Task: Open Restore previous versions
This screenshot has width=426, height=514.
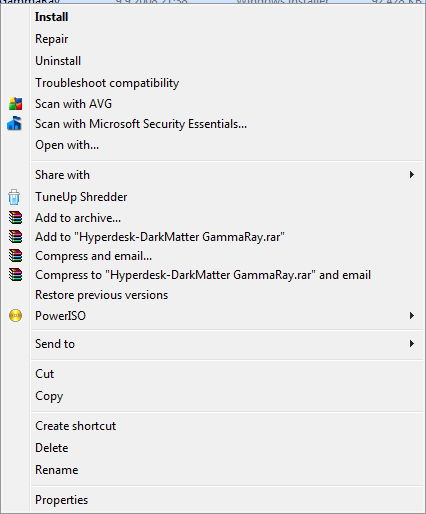Action: 101,295
